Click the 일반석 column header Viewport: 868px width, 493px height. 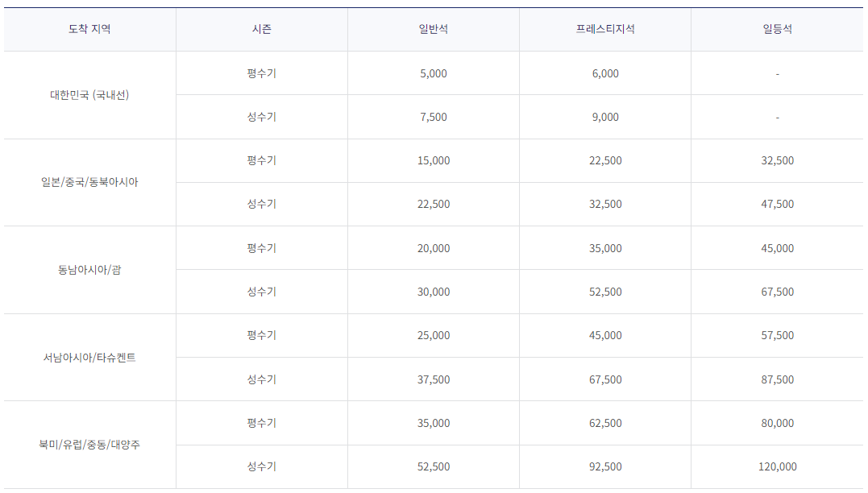[434, 29]
